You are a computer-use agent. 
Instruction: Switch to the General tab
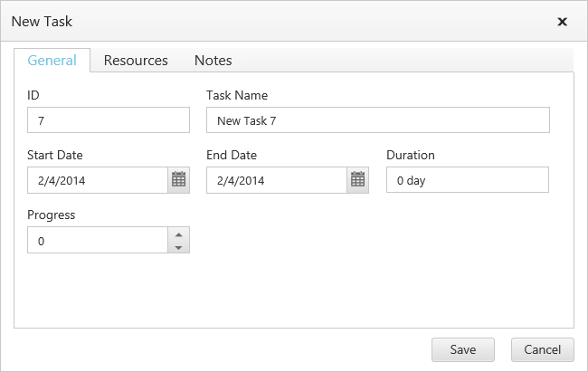tap(52, 61)
